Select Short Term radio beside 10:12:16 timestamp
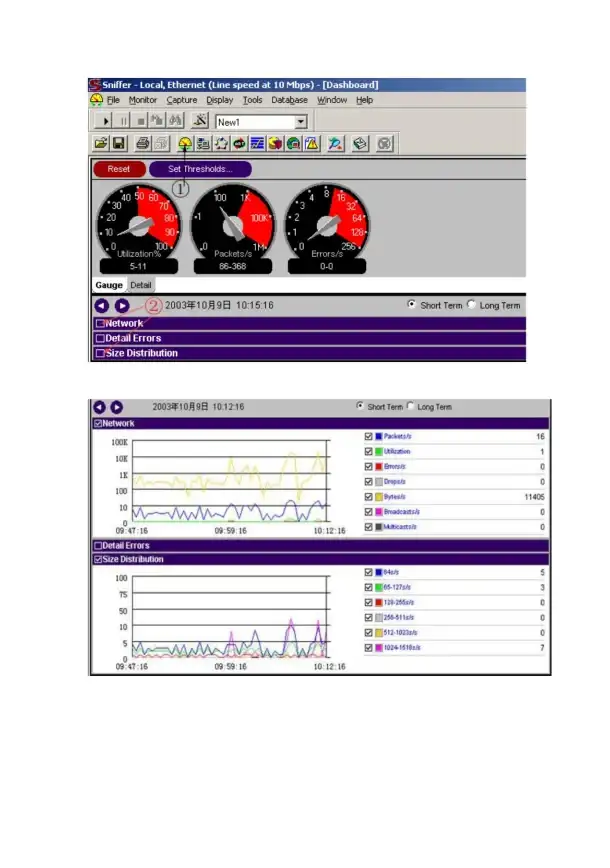This screenshot has width=610, height=868. point(360,406)
